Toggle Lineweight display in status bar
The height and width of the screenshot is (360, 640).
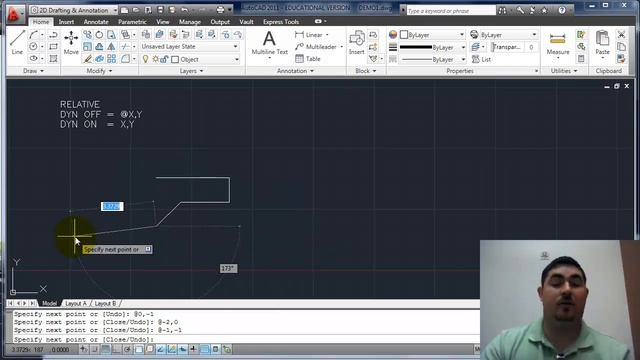tap(193, 349)
